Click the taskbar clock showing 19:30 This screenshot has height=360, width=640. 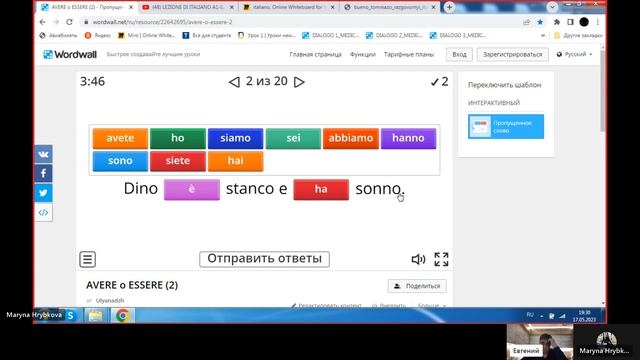tap(584, 316)
